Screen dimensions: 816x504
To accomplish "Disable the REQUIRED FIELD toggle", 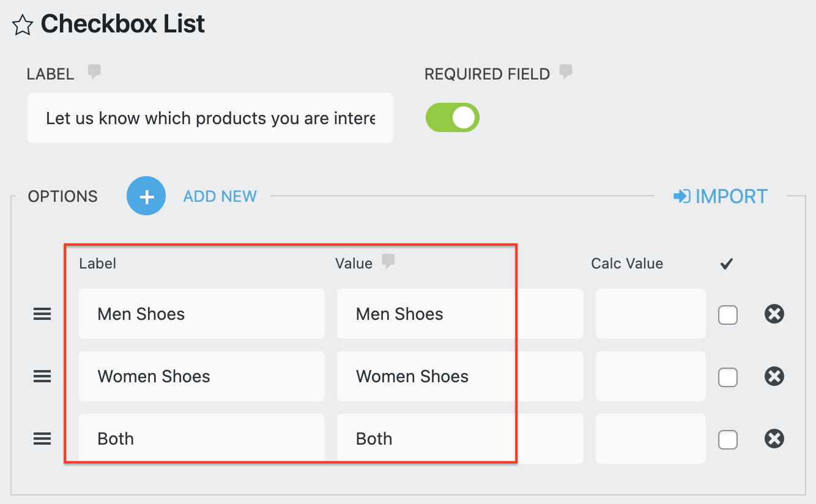I will point(453,117).
